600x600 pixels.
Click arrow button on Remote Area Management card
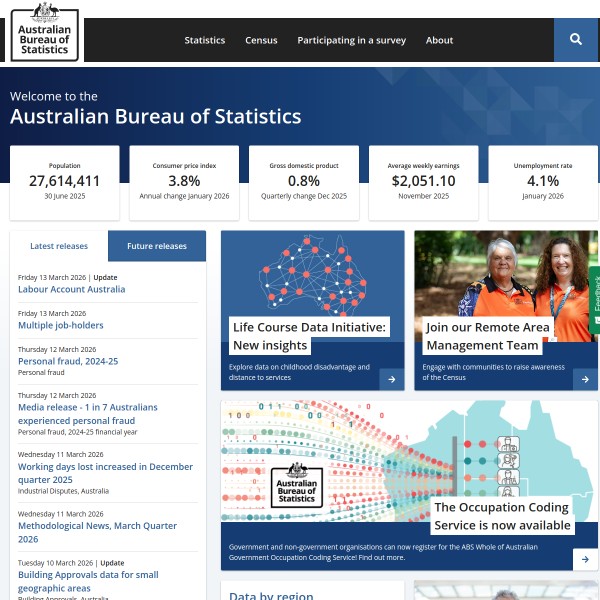point(586,379)
